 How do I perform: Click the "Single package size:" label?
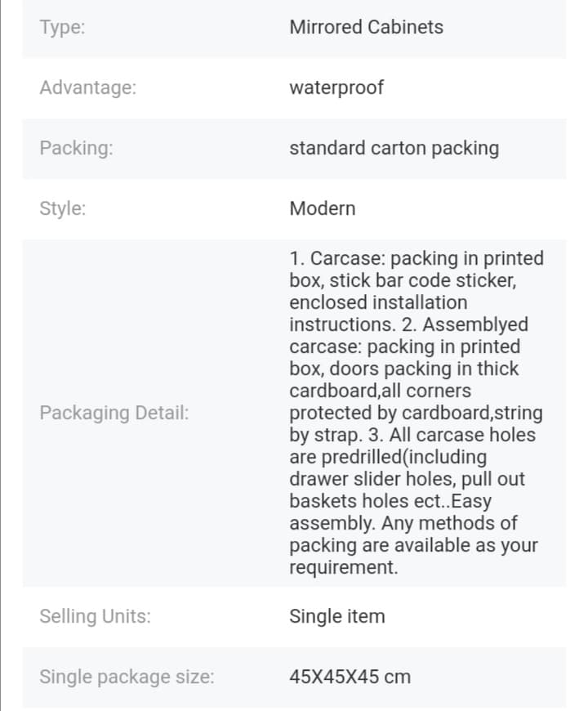point(127,677)
